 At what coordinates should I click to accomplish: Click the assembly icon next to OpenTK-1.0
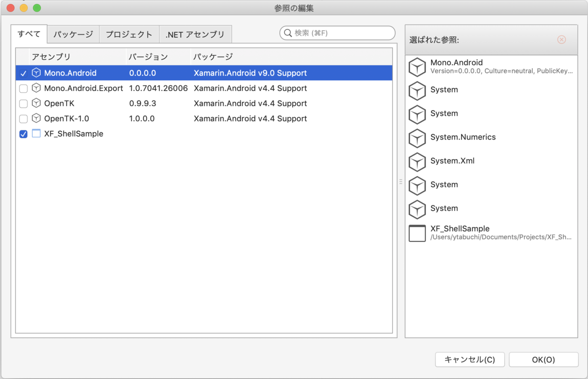[36, 118]
